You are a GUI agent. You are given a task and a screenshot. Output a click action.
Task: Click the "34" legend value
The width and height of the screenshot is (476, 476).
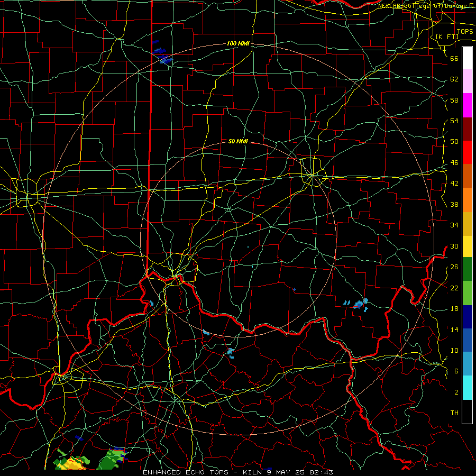(x=454, y=225)
